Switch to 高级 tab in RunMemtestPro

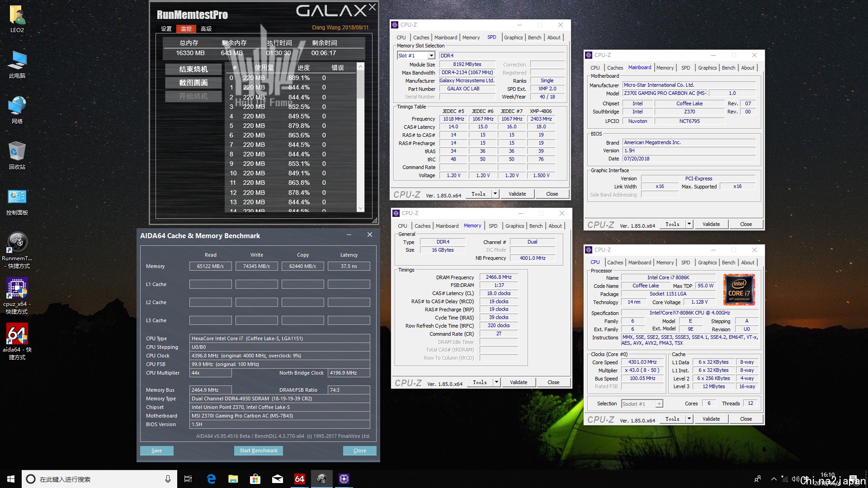pos(206,29)
